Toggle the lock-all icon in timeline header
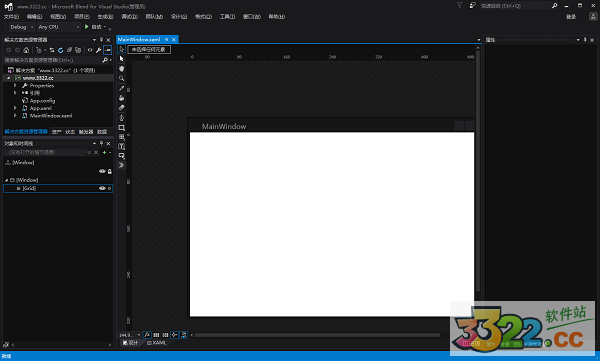 [x=110, y=171]
